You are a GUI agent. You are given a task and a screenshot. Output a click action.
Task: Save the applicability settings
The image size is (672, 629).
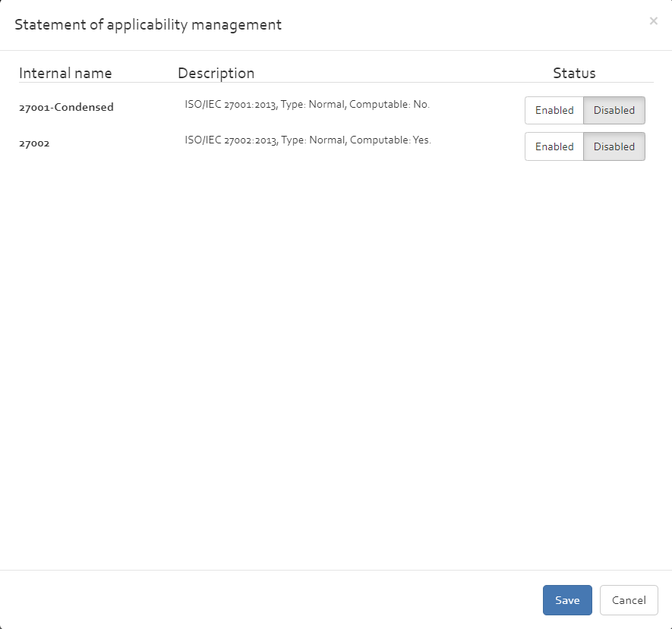[x=567, y=600]
